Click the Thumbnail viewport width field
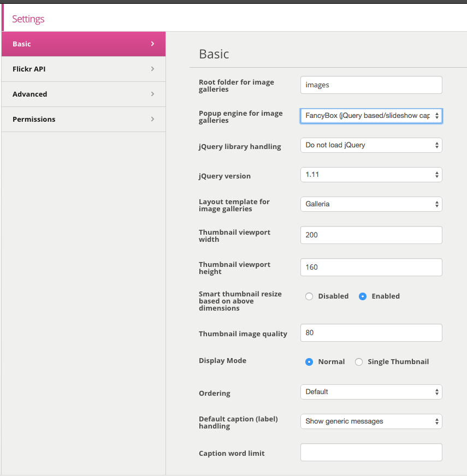 click(371, 235)
